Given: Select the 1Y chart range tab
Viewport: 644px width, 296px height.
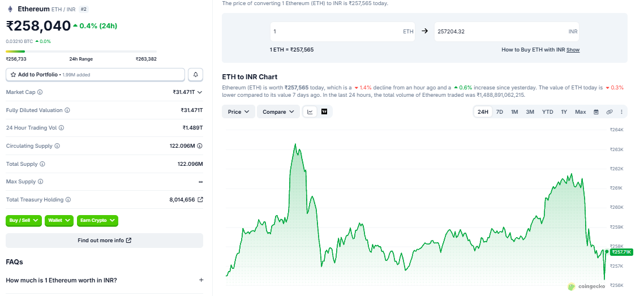Looking at the screenshot, I should click(564, 111).
